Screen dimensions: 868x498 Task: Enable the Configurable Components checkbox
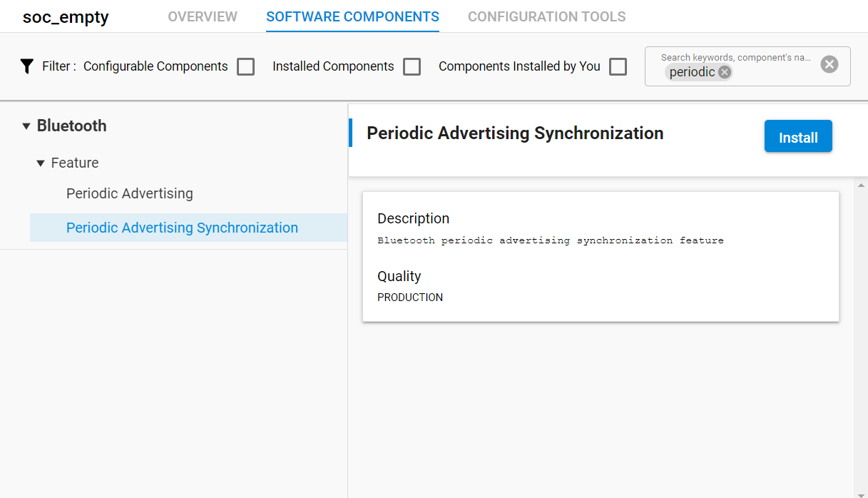(245, 66)
